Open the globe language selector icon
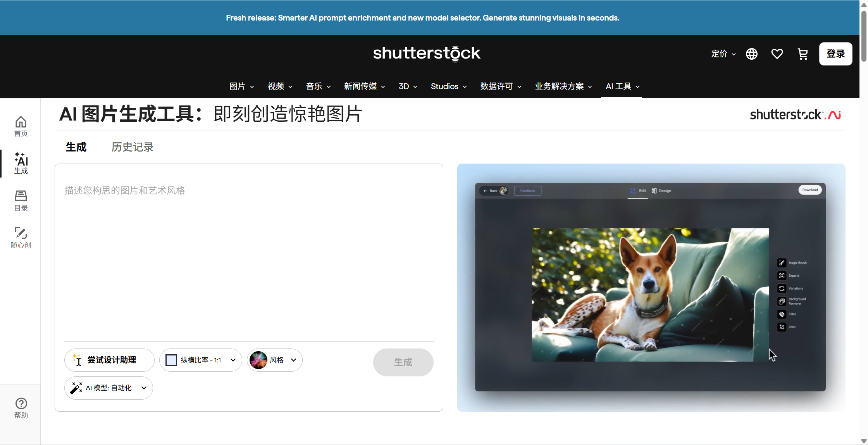This screenshot has width=868, height=445. click(752, 54)
